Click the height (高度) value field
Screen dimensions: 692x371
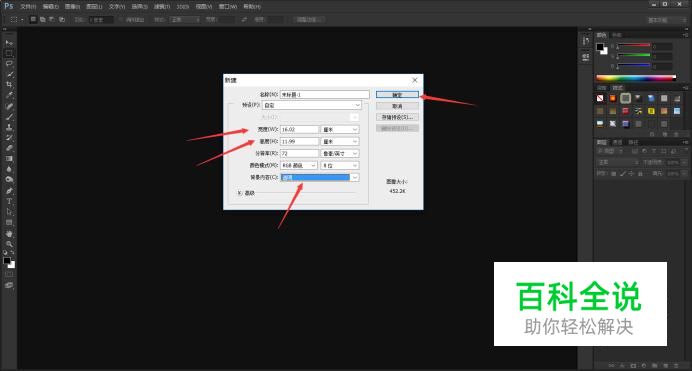299,142
